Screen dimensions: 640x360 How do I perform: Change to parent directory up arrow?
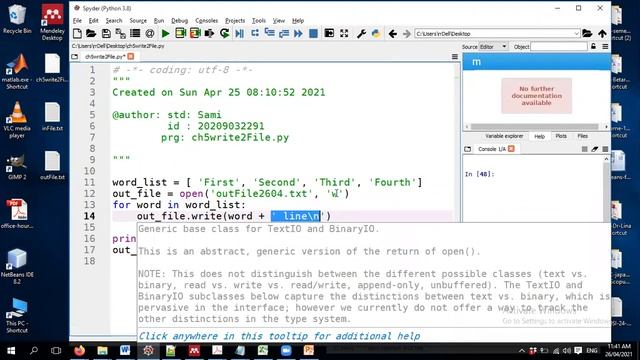point(602,33)
